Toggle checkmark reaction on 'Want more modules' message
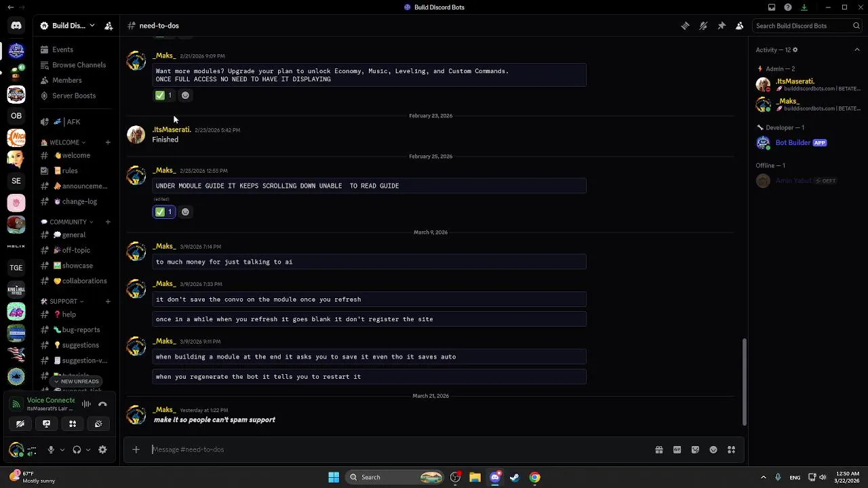Image resolution: width=868 pixels, height=488 pixels. (163, 96)
